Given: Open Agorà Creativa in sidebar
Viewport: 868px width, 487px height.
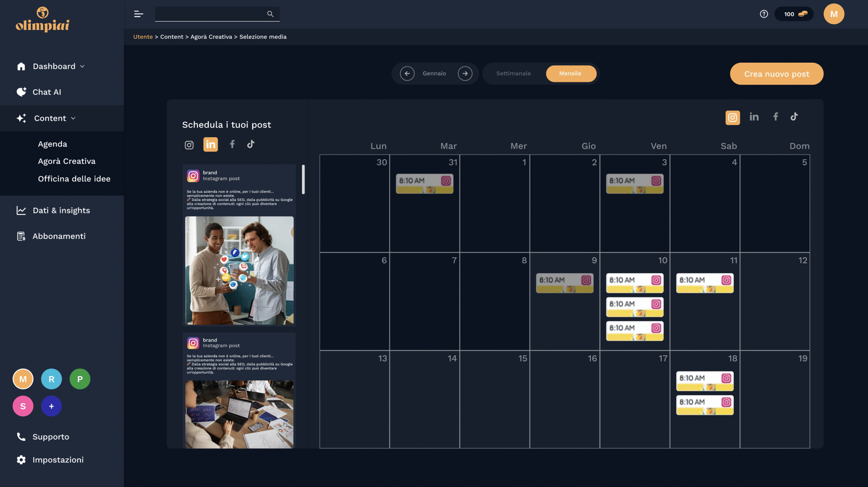Looking at the screenshot, I should point(67,161).
